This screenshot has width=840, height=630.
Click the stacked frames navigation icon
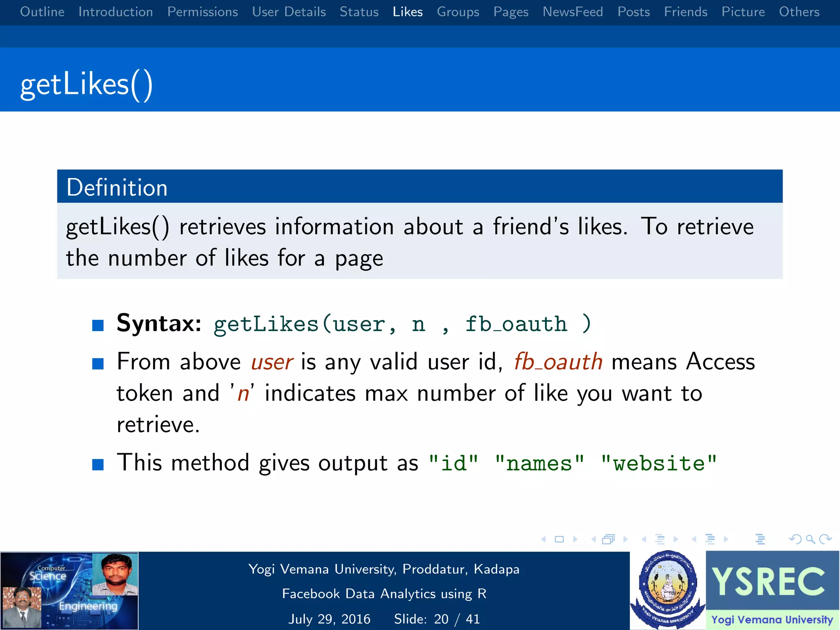[x=609, y=539]
